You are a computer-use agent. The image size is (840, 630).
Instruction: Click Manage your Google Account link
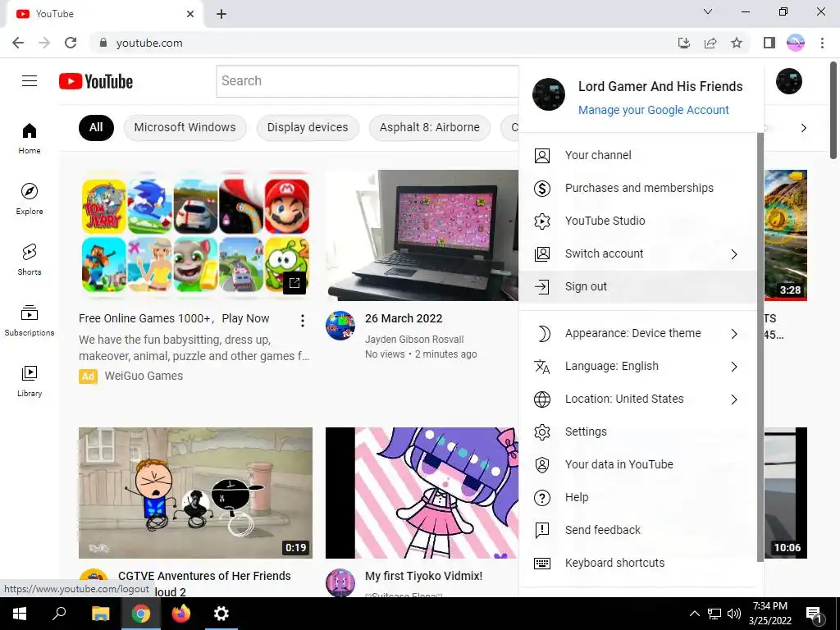click(x=653, y=110)
